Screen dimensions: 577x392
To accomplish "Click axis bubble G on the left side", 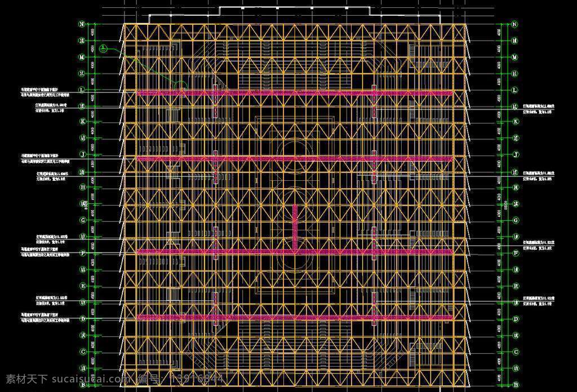I will pyautogui.click(x=83, y=220).
